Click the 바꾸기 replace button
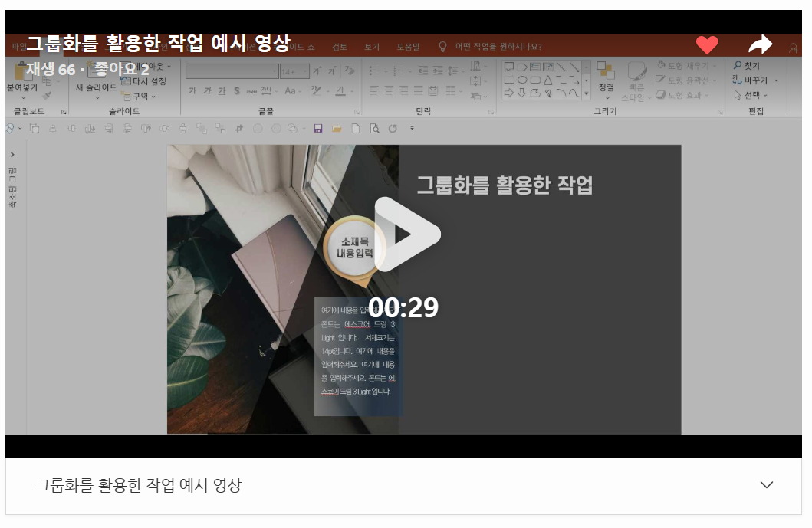Screen dimensions: 812x528 pos(755,80)
